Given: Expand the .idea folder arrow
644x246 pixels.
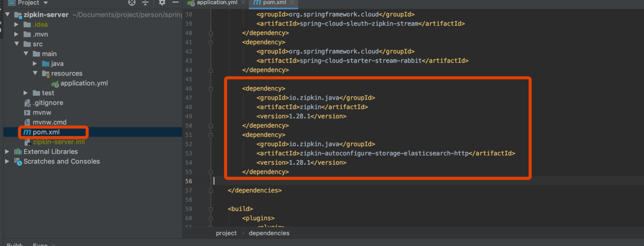Looking at the screenshot, I should (x=17, y=25).
